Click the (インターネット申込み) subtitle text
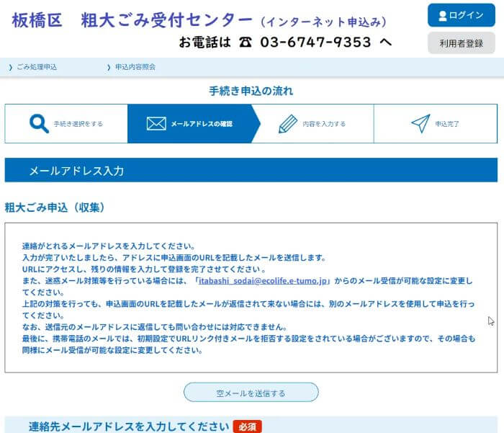Image resolution: width=504 pixels, height=433 pixels. [x=324, y=22]
